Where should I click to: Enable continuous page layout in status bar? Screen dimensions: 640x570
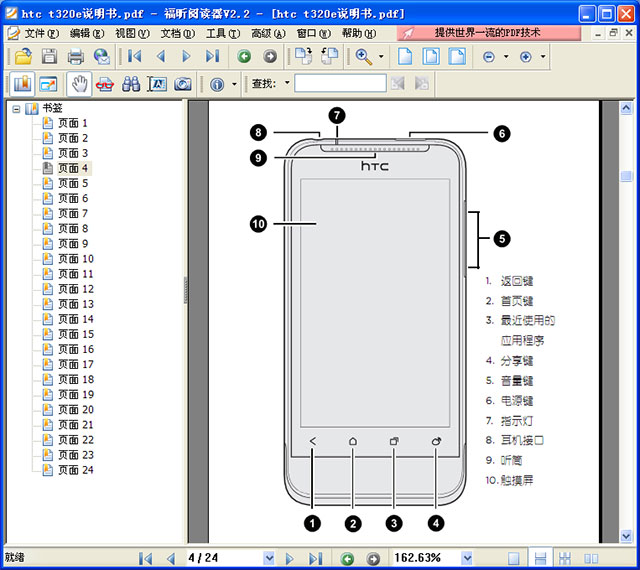540,558
